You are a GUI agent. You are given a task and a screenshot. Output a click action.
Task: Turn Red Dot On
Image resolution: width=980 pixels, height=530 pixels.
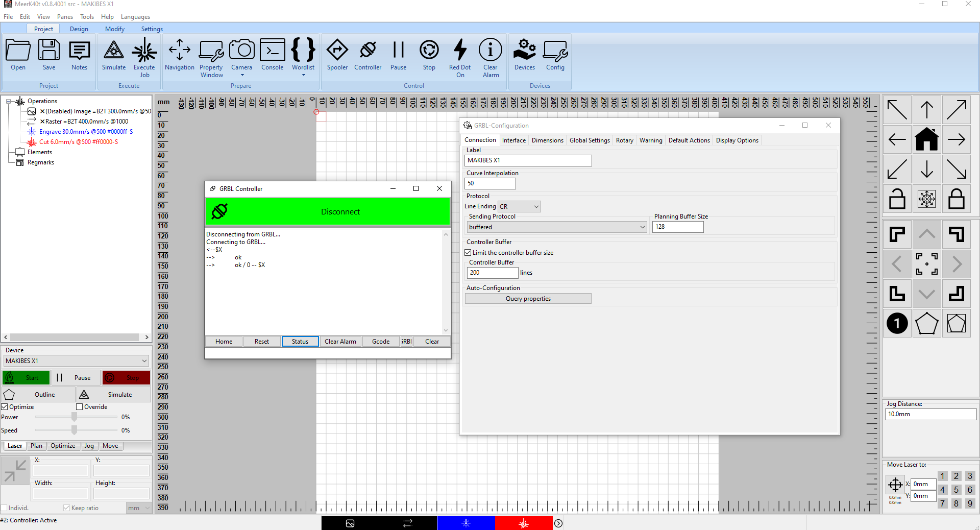[x=460, y=58]
